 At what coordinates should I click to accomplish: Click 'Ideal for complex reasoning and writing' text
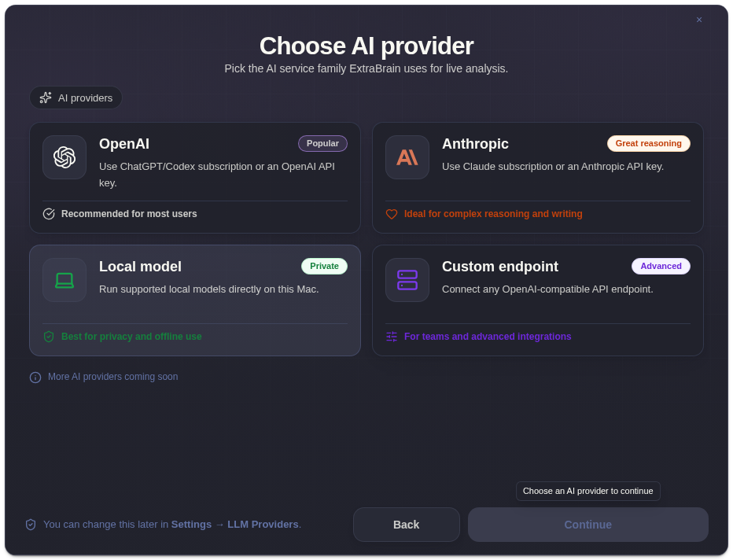(x=493, y=214)
